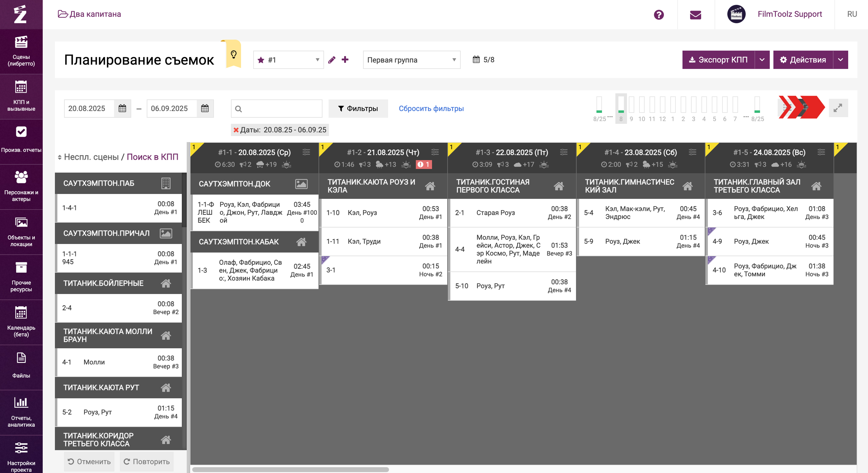Open КПП и вызывные in sidebar
Screen dimensions: 868x473
coord(21,97)
